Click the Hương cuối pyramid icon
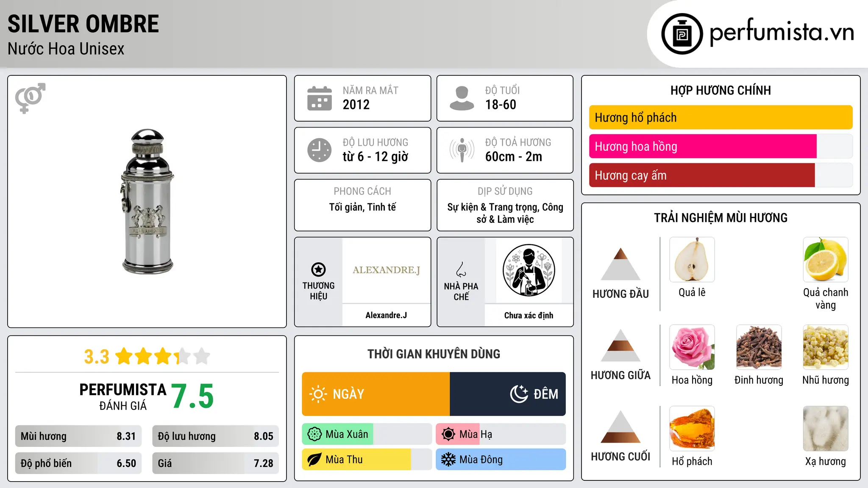The height and width of the screenshot is (488, 868). coord(620,427)
